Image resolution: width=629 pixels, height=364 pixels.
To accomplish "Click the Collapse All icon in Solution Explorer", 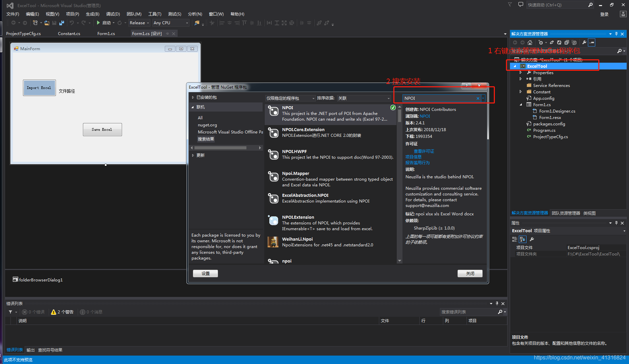I will pos(567,42).
